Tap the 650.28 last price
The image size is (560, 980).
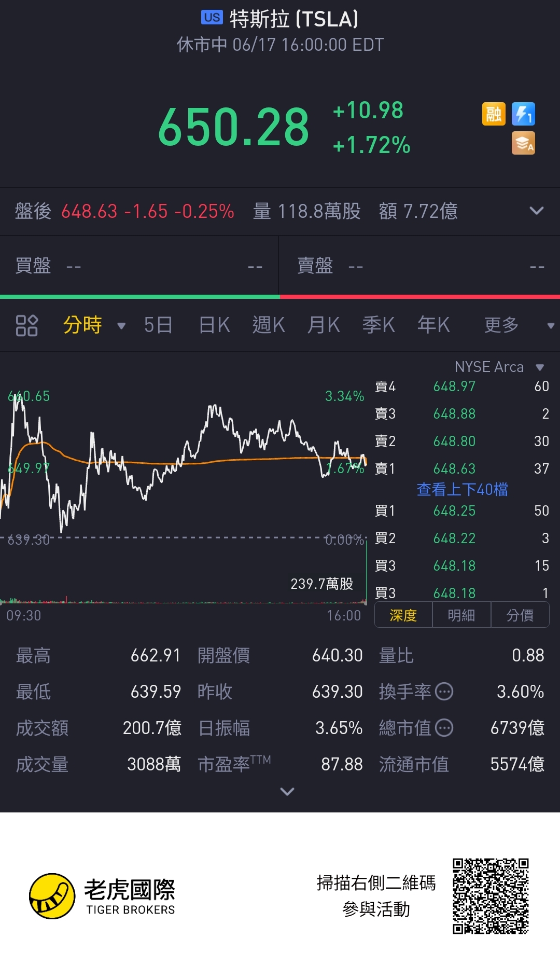[234, 127]
